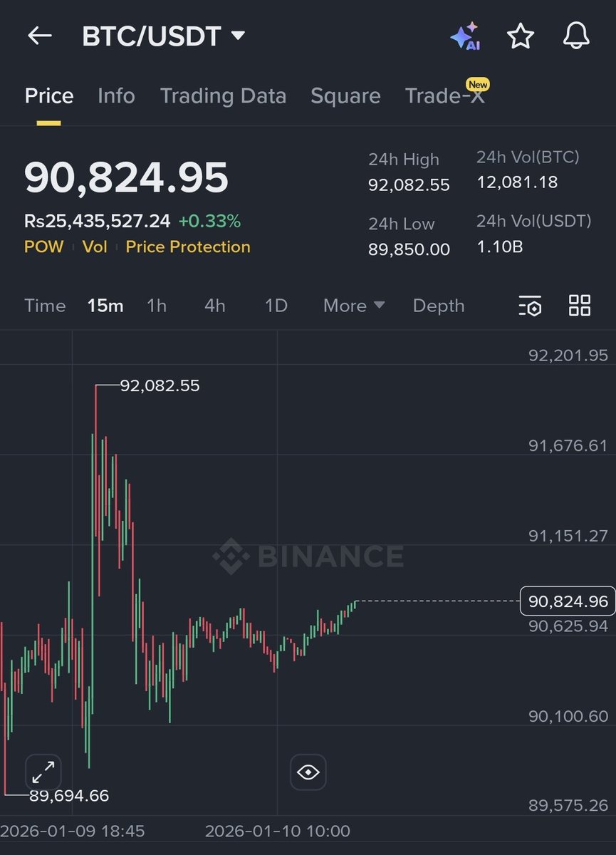The width and height of the screenshot is (616, 855).
Task: Switch to the Depth chart view
Action: (439, 306)
